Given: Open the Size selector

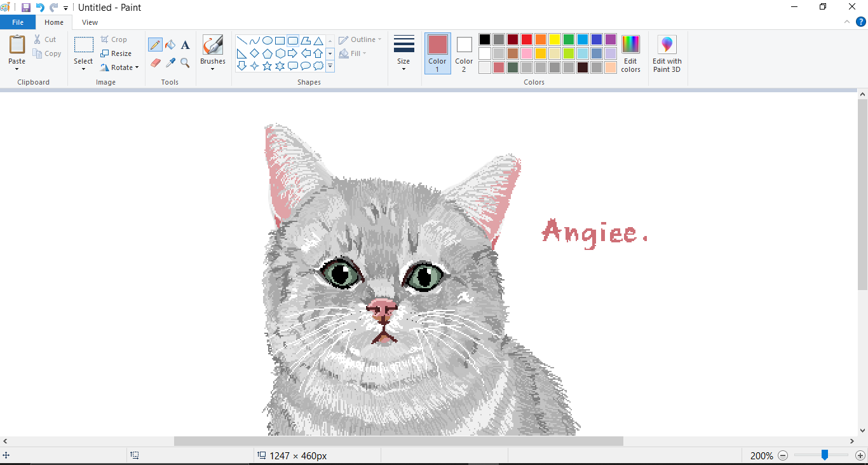Looking at the screenshot, I should click(x=403, y=53).
